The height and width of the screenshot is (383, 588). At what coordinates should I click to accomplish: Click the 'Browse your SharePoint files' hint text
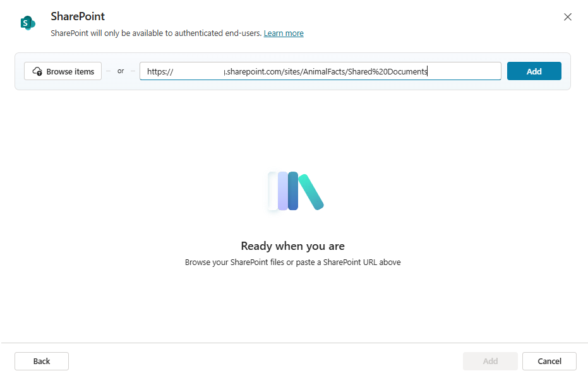point(292,262)
